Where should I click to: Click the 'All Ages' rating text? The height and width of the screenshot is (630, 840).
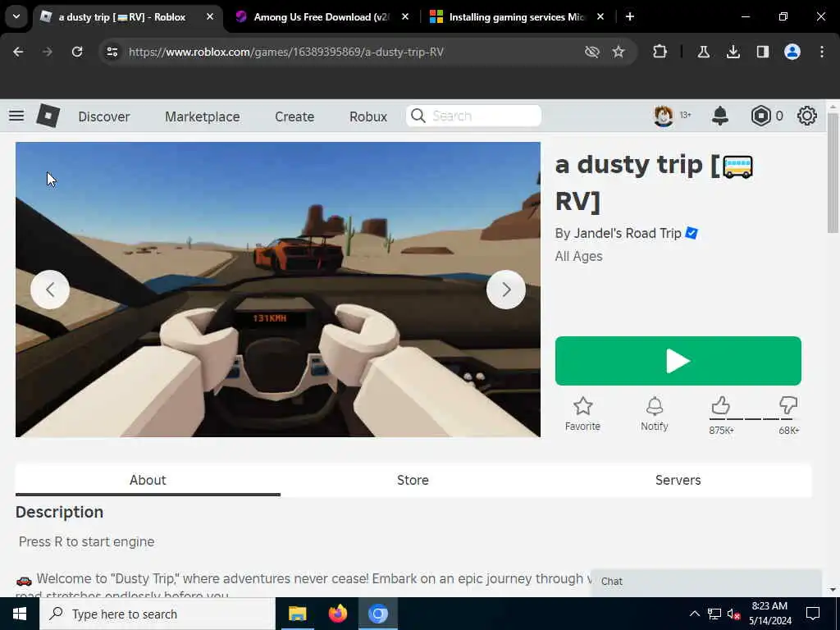point(578,256)
